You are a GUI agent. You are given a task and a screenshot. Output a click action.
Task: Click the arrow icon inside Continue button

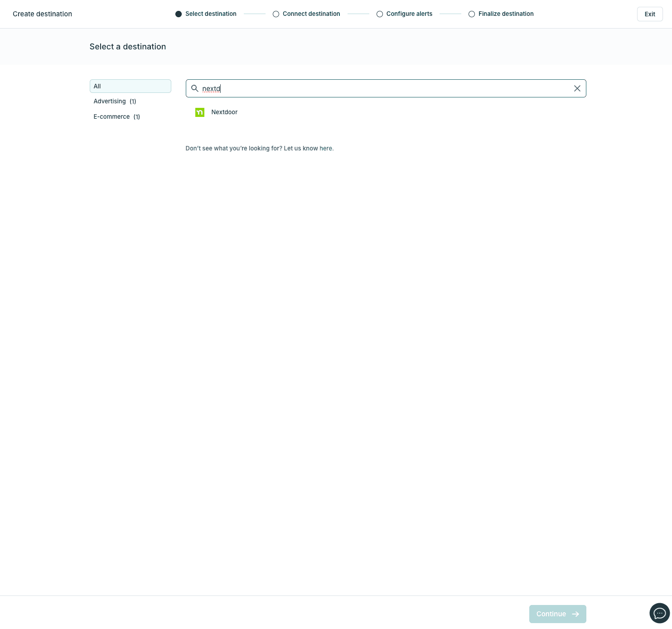click(x=575, y=614)
